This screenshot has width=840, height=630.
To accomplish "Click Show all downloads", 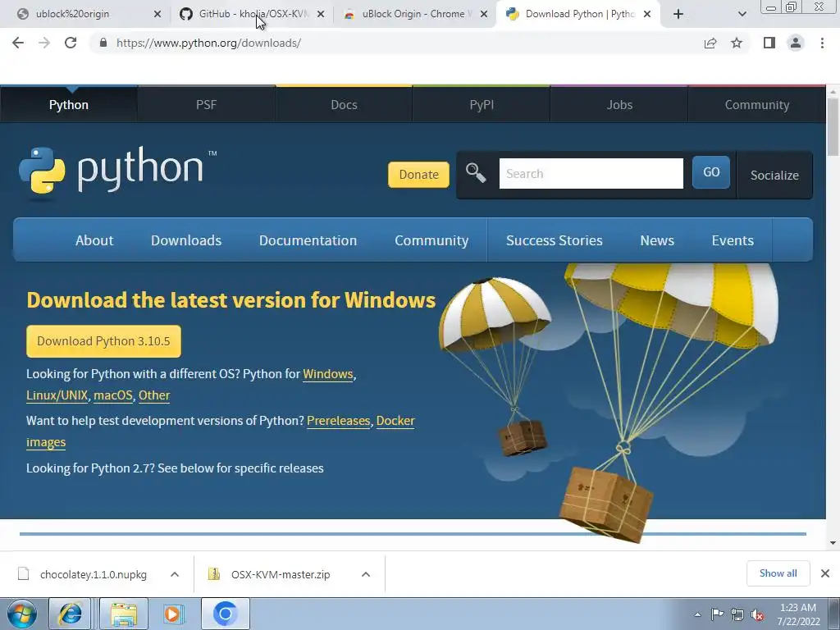I will (x=778, y=573).
